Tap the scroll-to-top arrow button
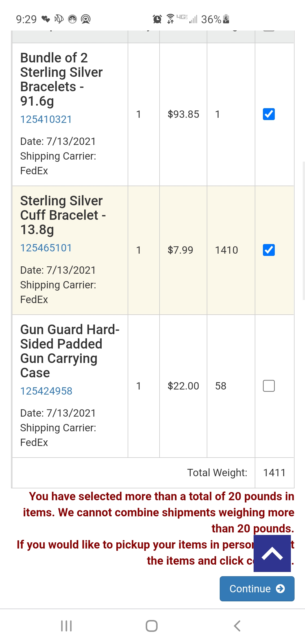This screenshot has width=305, height=644. tap(272, 553)
